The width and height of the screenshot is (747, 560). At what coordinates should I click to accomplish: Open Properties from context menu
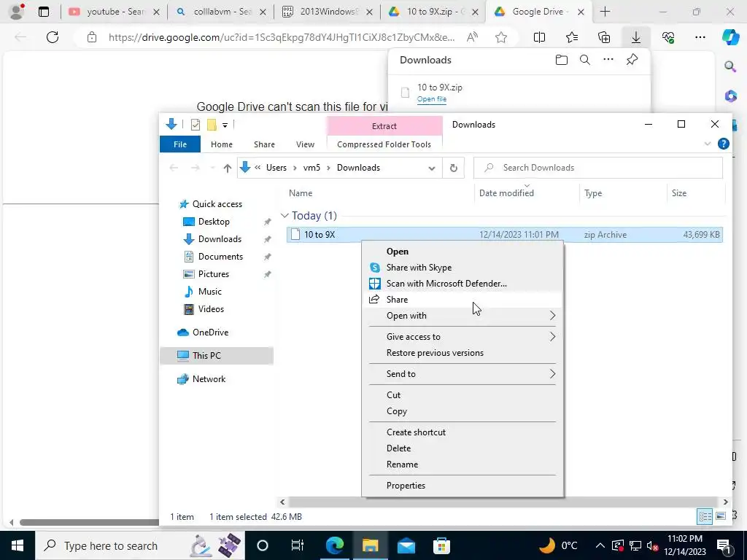(x=462, y=485)
